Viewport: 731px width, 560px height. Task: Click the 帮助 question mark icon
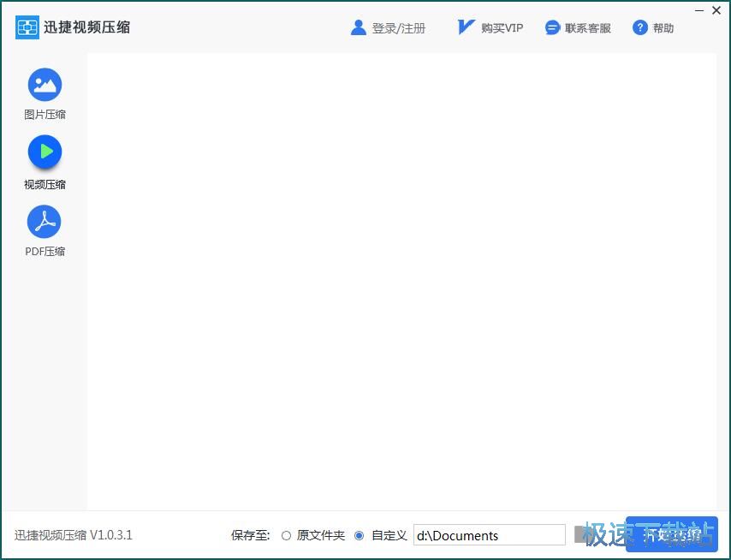pyautogui.click(x=639, y=27)
